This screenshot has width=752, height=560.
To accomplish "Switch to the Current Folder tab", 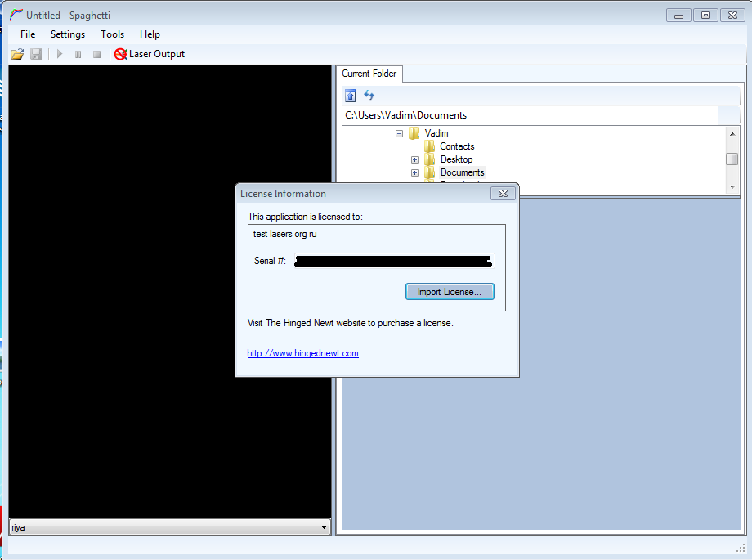I will [x=369, y=74].
